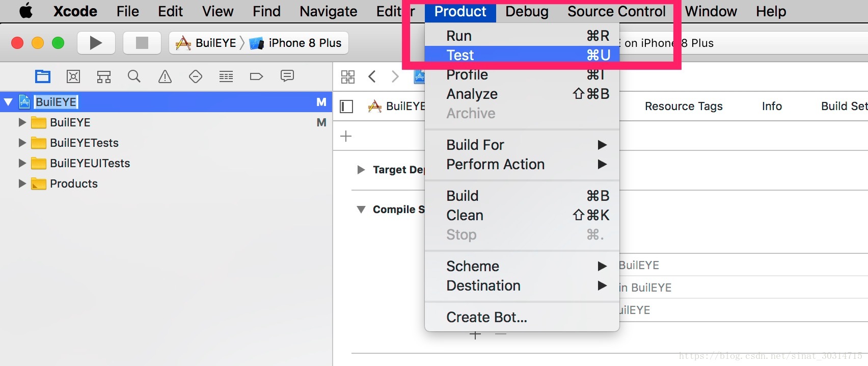Open the Issue navigator warning icon
Viewport: 868px width, 366px height.
[165, 76]
